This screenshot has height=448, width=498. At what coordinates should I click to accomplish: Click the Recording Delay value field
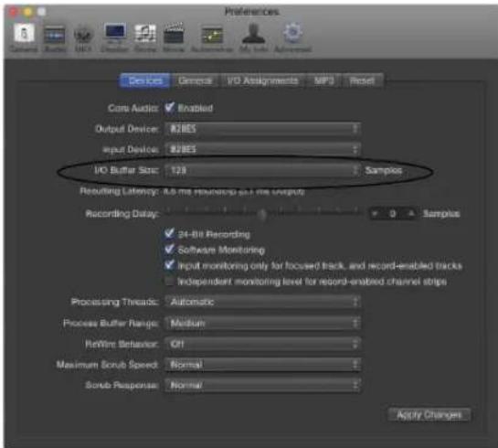point(393,214)
